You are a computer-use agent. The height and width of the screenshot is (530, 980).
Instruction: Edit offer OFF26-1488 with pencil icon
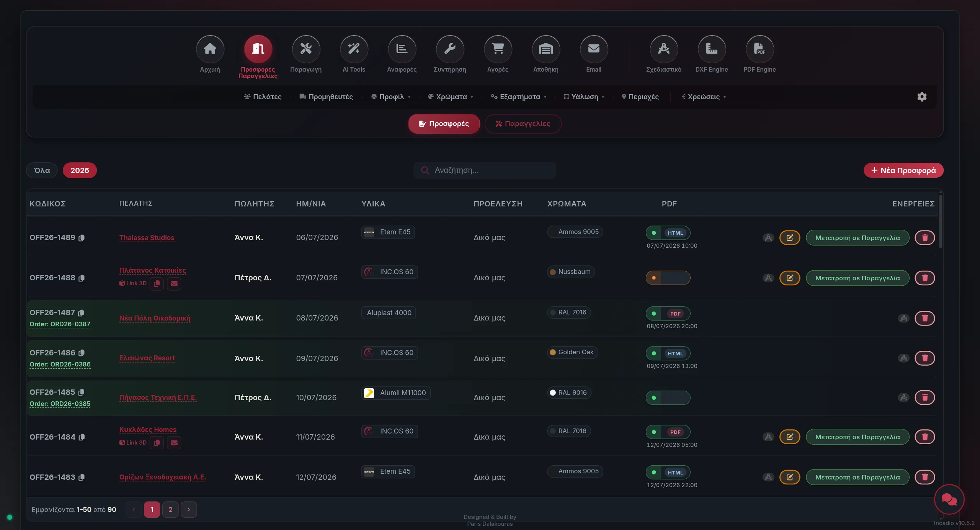[790, 278]
